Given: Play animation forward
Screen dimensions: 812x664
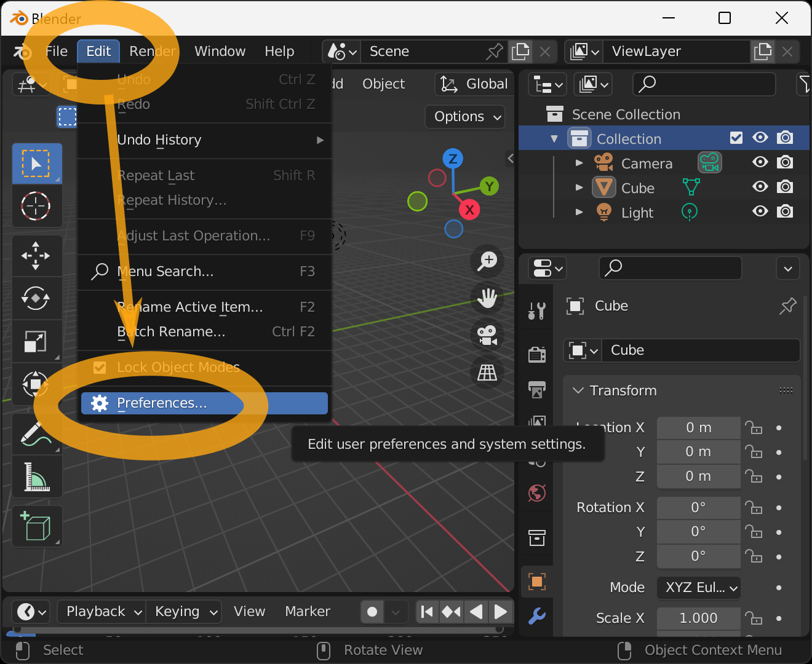Looking at the screenshot, I should click(501, 612).
